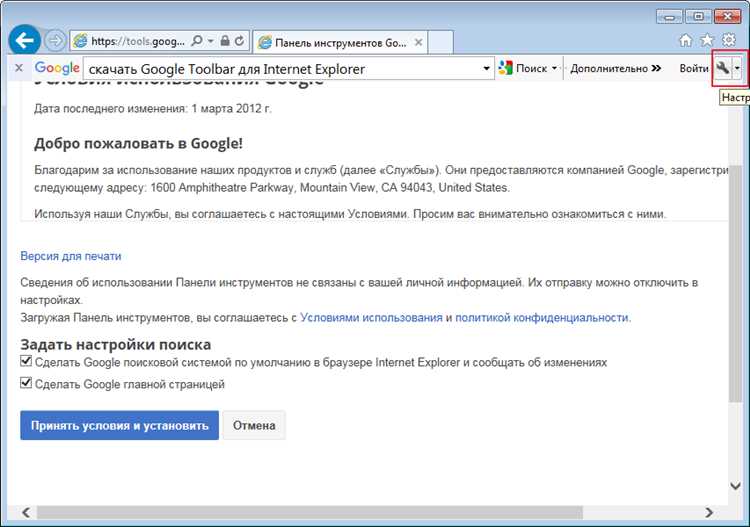This screenshot has height=527, width=750.
Task: Click the 'Добро пожаловать в Google!' heading
Action: 138,143
